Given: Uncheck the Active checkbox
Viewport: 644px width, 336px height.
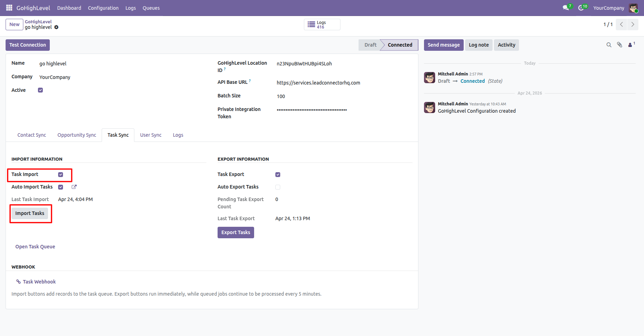Looking at the screenshot, I should click(40, 90).
